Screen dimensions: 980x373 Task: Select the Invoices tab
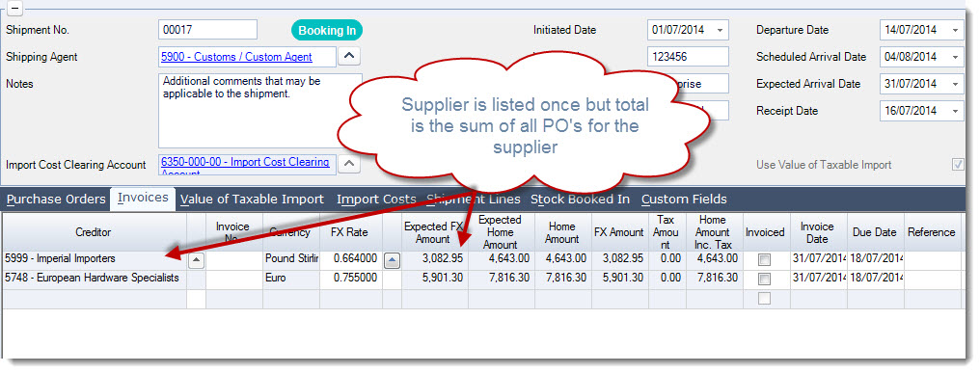point(143,198)
